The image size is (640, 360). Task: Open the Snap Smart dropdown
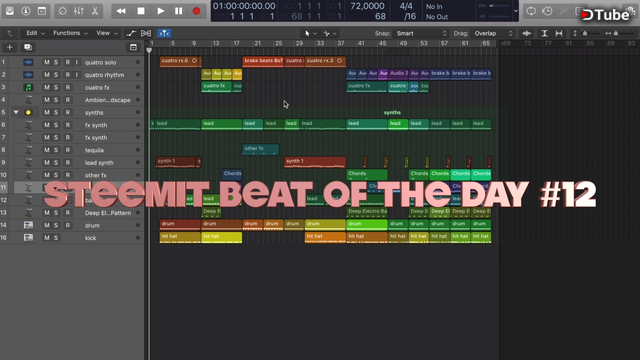(x=421, y=33)
